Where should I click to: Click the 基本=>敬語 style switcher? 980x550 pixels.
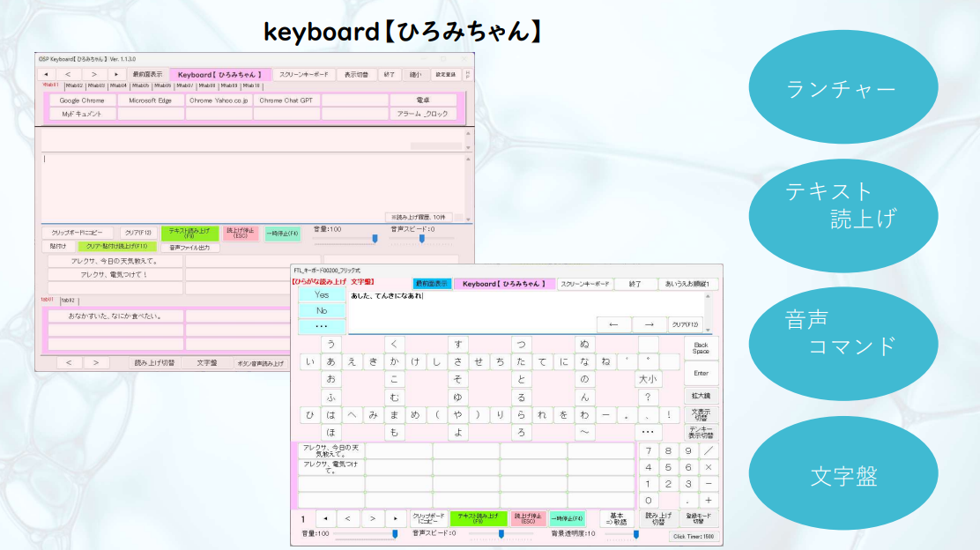click(x=616, y=518)
